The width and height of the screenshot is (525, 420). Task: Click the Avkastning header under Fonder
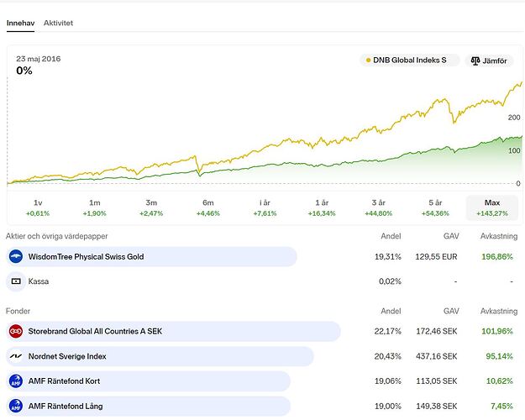point(499,311)
